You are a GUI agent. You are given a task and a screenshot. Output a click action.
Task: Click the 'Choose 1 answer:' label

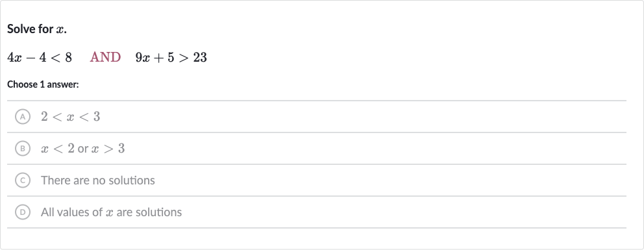coord(43,84)
